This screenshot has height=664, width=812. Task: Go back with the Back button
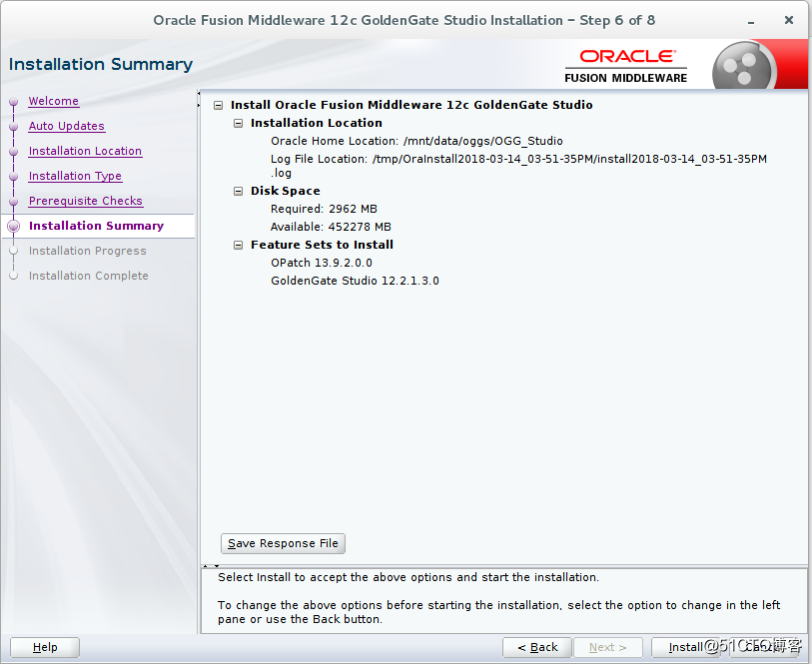537,647
